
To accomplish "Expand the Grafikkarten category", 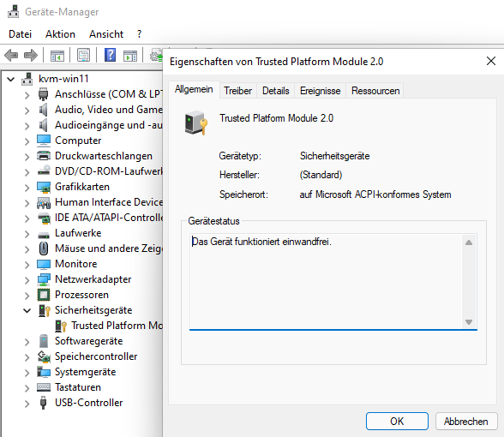I will tap(27, 188).
